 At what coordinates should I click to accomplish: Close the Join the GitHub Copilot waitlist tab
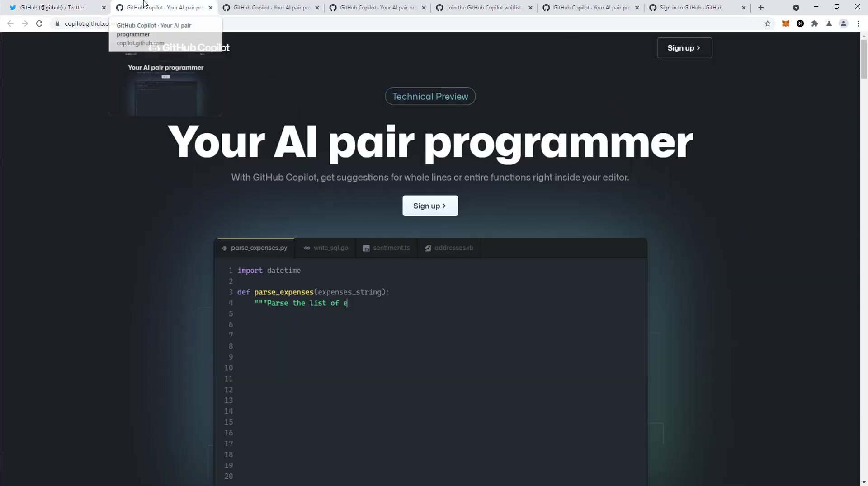530,8
